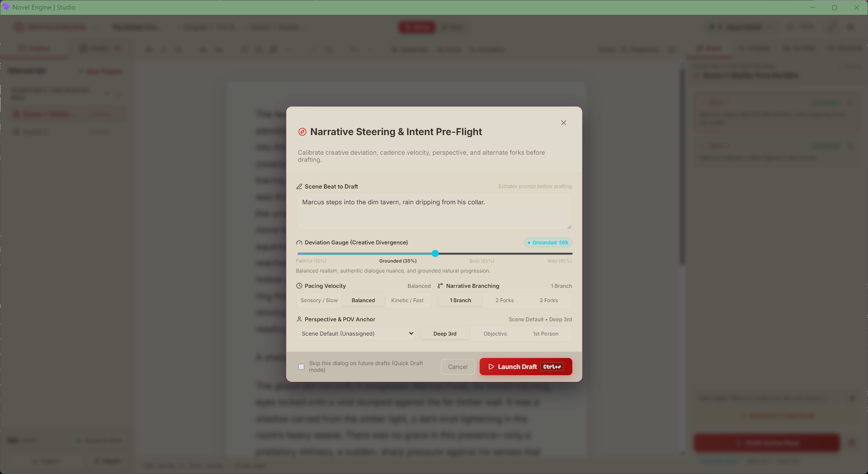Click the Deviation Gauge slider handle
The height and width of the screenshot is (474, 868).
pyautogui.click(x=435, y=253)
